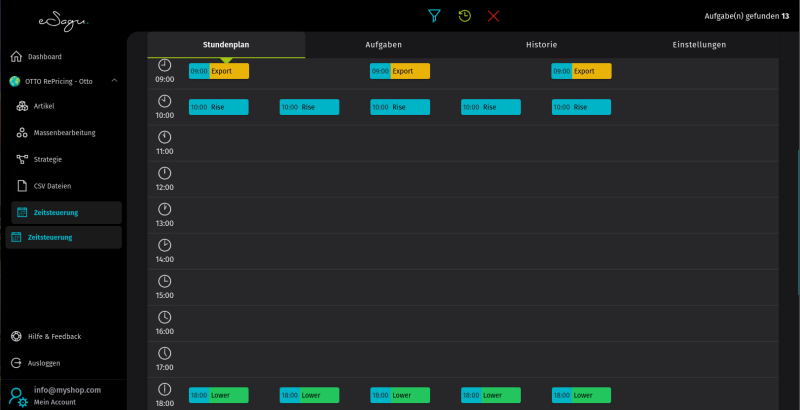
Task: Click Ausloggen to log out
Action: point(44,363)
